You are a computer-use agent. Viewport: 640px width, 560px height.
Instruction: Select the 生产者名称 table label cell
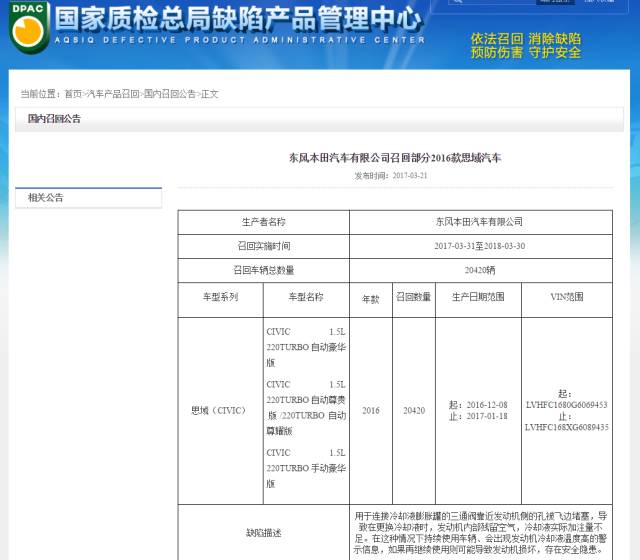(x=264, y=222)
